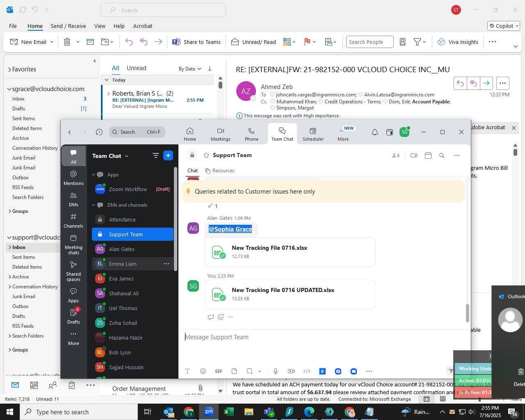Image resolution: width=525 pixels, height=420 pixels.
Task: Click Zoom notifications bell icon
Action: [375, 132]
